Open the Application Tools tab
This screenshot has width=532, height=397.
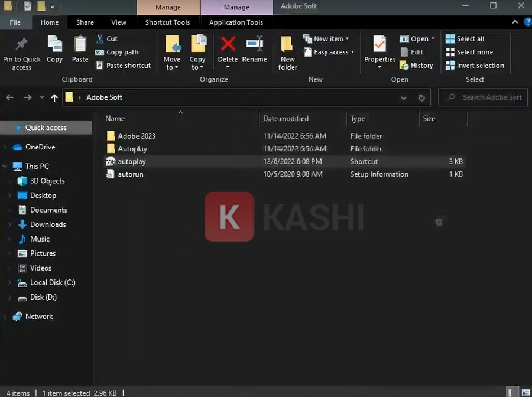[x=236, y=22]
